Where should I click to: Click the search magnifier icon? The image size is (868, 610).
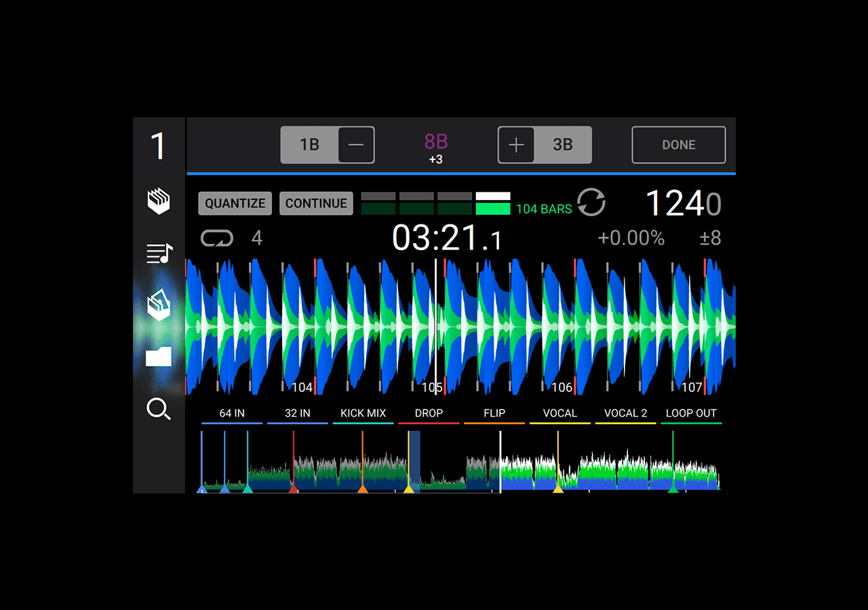[x=159, y=409]
